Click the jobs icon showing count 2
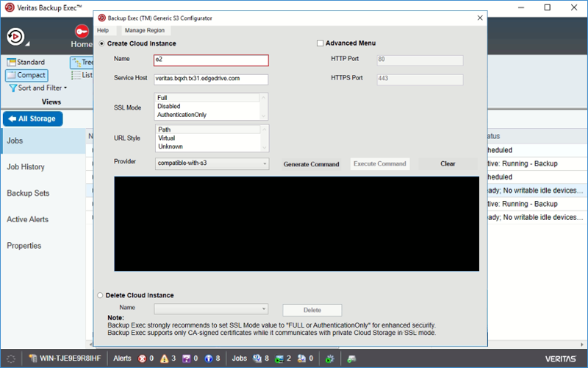 click(279, 358)
